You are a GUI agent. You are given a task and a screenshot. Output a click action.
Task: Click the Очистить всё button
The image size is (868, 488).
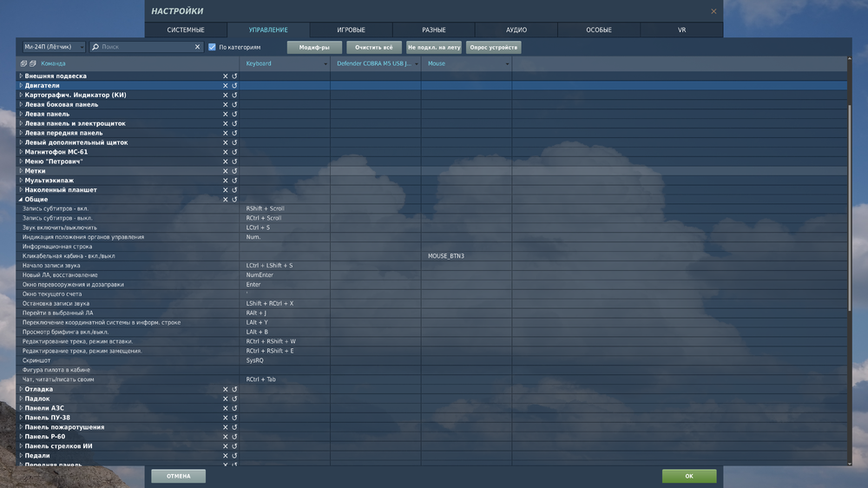(374, 48)
